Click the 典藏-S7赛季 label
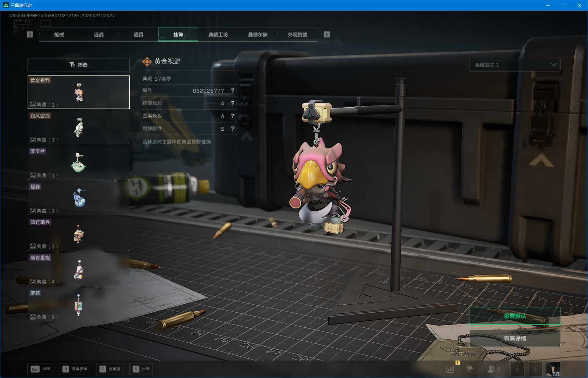This screenshot has width=588, height=378. [x=157, y=79]
